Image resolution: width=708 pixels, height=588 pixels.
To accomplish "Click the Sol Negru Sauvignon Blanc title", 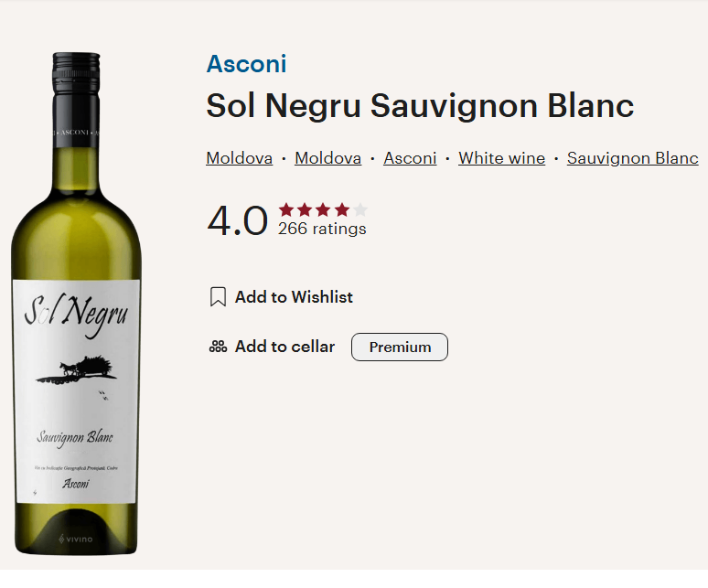I will point(420,106).
